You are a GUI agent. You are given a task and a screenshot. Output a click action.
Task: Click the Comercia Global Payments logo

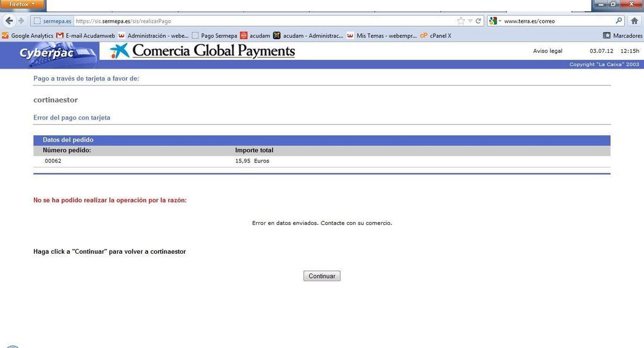coord(203,51)
